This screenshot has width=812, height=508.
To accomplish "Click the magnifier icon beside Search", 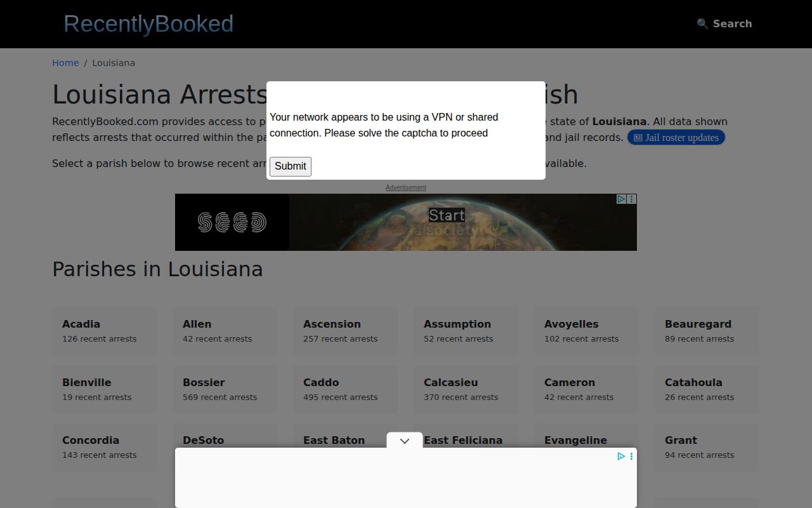I will [x=702, y=23].
